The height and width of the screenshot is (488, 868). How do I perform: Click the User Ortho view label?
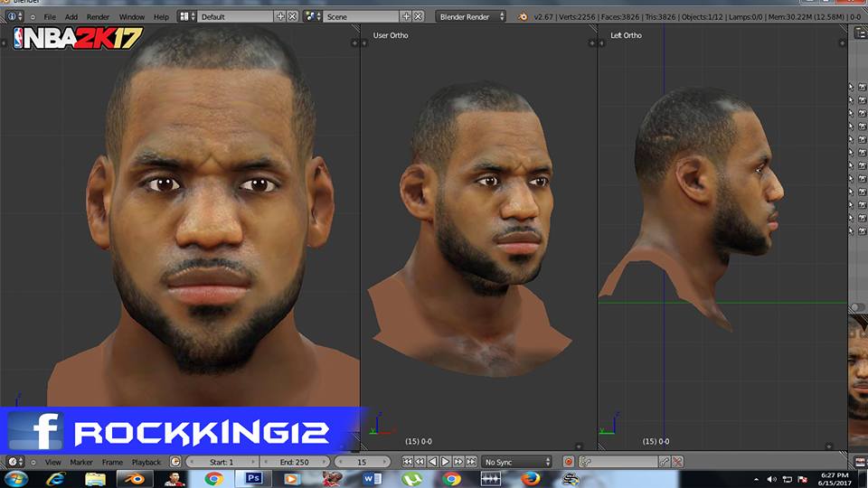point(391,35)
